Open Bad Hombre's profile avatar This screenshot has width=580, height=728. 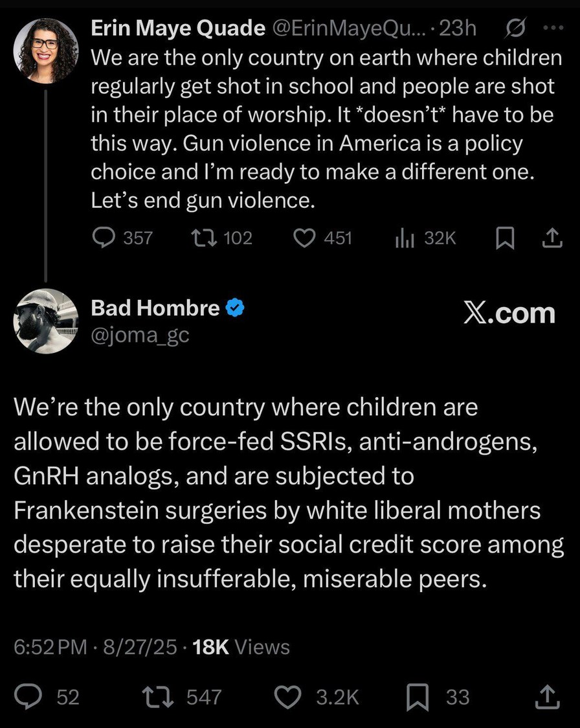pyautogui.click(x=46, y=321)
